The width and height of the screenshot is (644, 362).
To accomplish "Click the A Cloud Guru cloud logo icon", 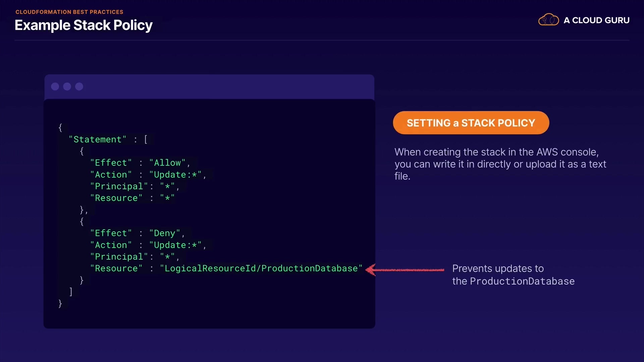I will coord(548,20).
